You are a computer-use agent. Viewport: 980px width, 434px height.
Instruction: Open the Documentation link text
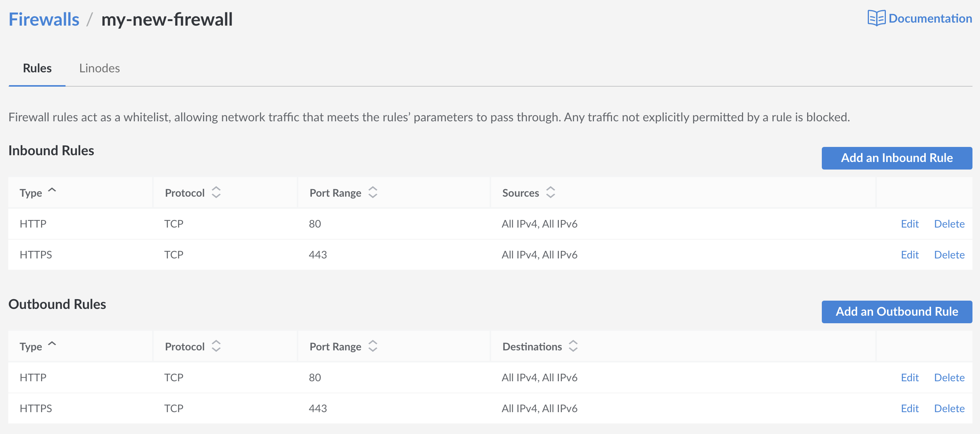930,18
